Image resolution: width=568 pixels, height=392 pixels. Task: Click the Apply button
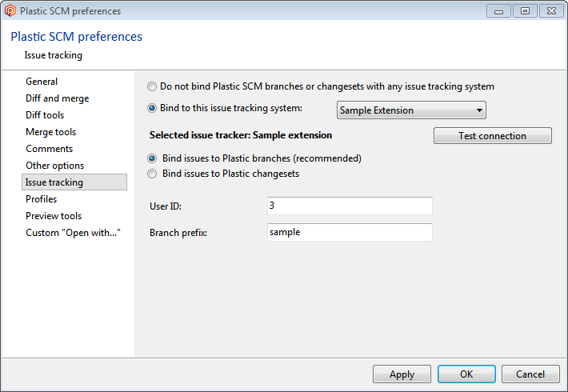pyautogui.click(x=402, y=374)
